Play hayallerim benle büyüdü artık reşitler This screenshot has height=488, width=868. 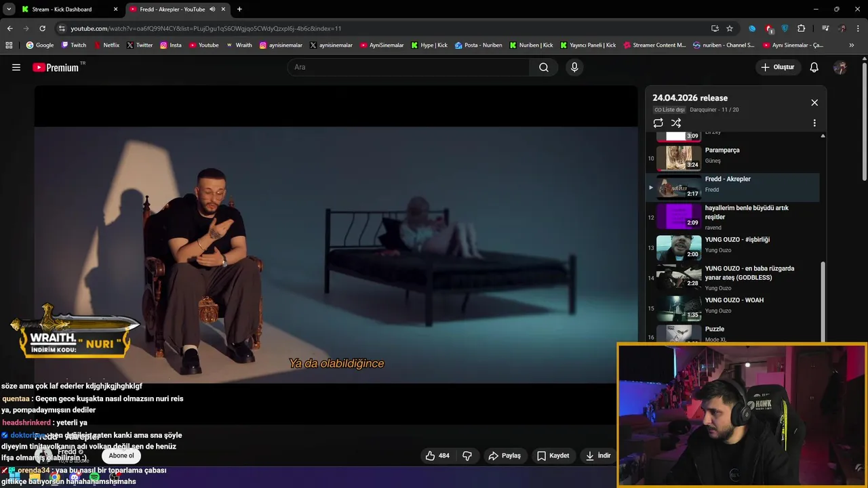coord(732,217)
